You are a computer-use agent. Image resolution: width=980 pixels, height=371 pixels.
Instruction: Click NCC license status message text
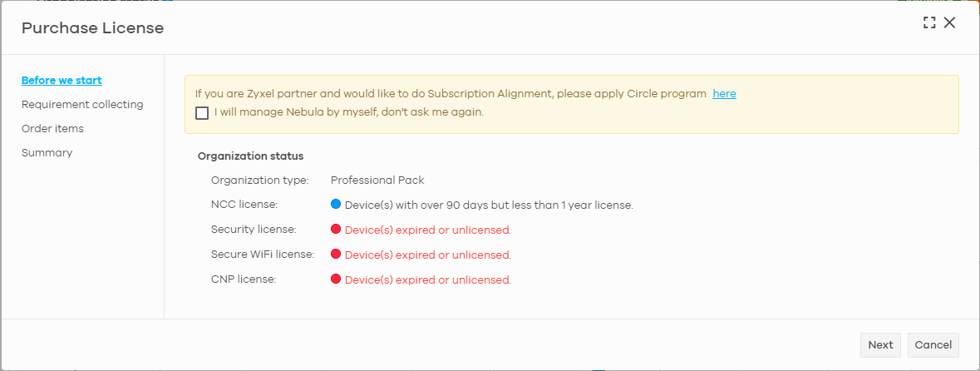[490, 205]
